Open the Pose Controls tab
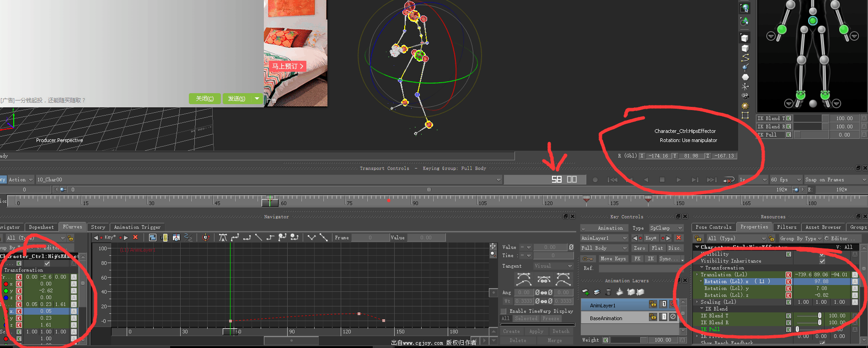Screen dimensions: 868x348 point(713,227)
